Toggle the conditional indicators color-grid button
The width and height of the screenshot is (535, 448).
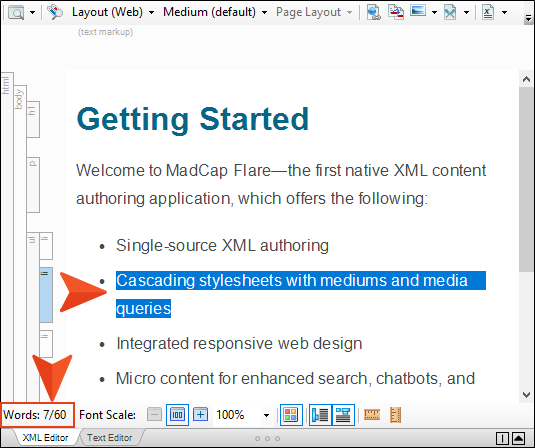291,415
